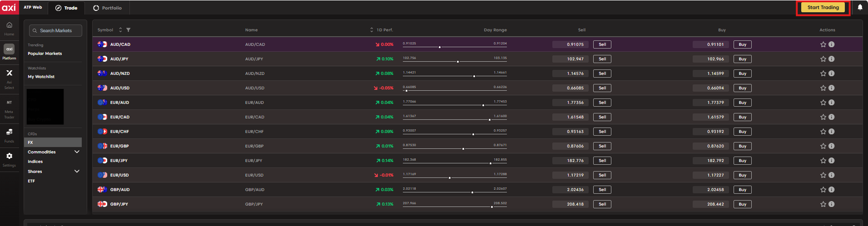Open the notifications bell
This screenshot has width=868, height=226.
[x=860, y=7]
